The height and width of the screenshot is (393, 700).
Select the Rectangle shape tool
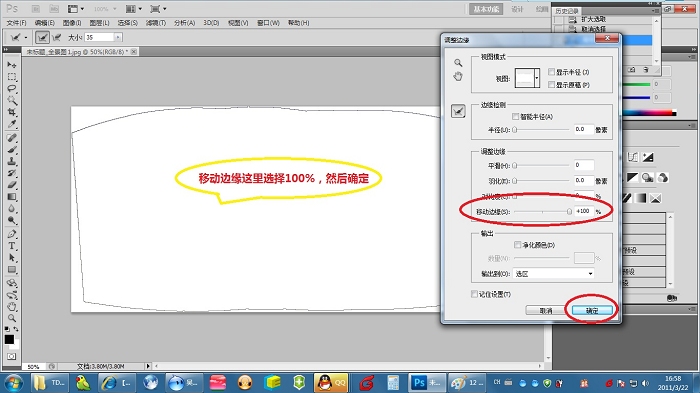[12, 269]
